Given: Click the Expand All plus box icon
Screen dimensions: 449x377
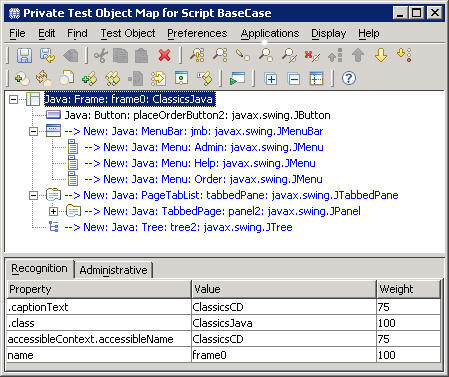Looking at the screenshot, I should (271, 79).
